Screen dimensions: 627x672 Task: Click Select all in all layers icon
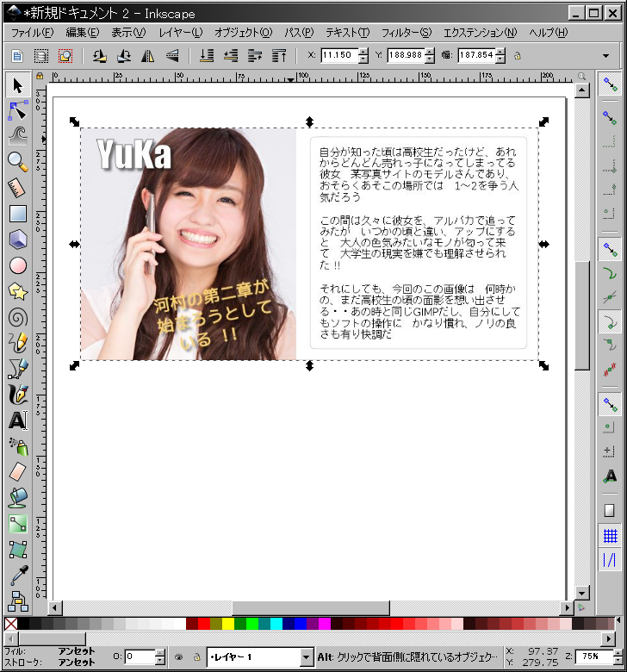[41, 56]
